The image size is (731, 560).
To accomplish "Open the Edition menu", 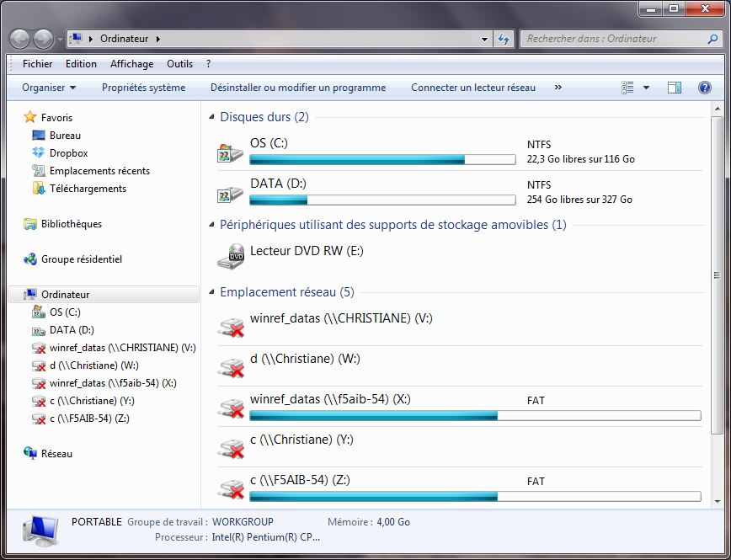I will 81,64.
